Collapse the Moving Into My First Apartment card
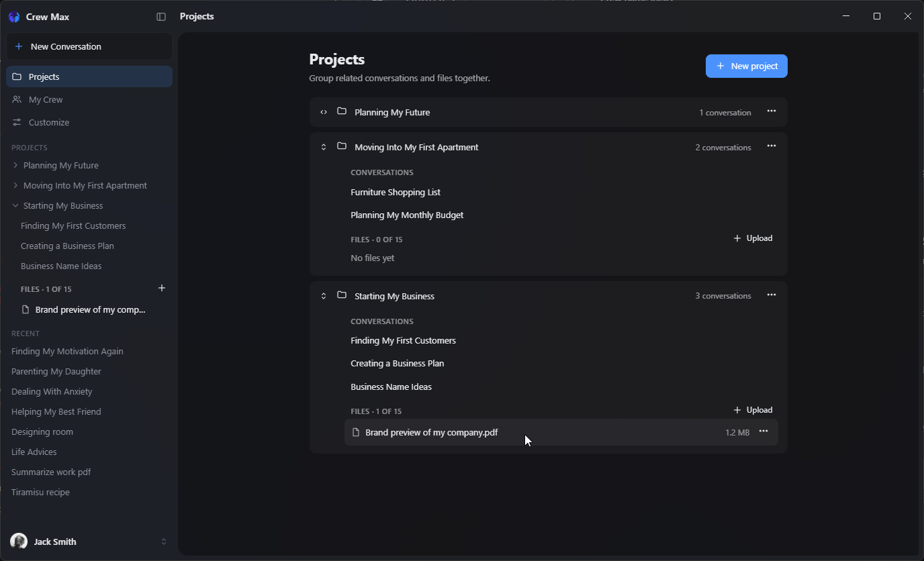The image size is (924, 561). coord(324,147)
